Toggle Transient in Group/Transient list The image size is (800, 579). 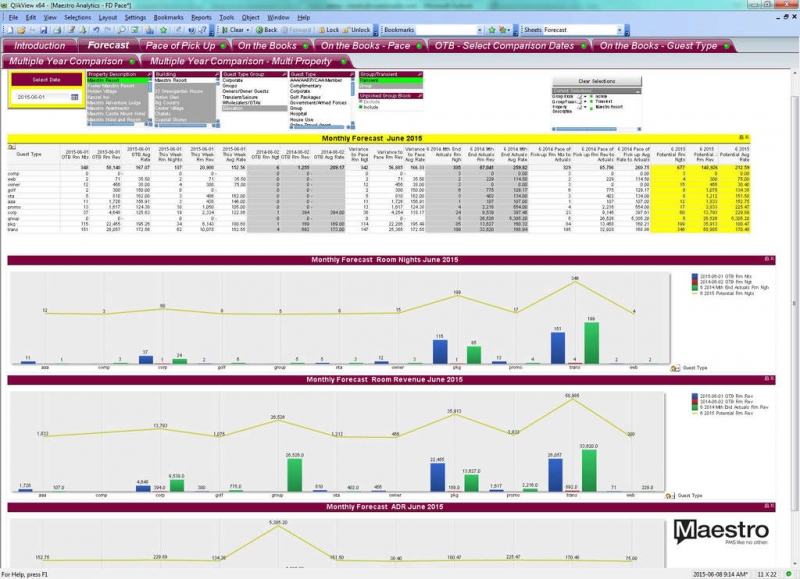[391, 81]
